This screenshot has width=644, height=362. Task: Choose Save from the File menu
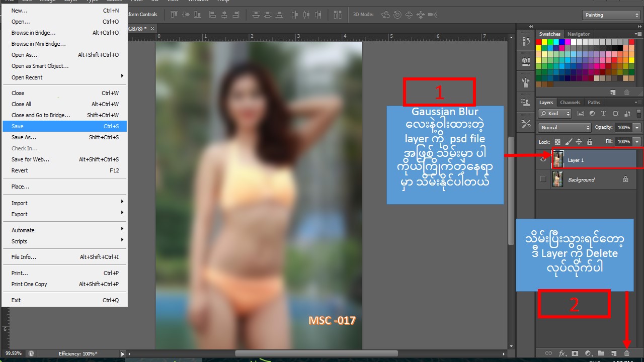click(x=64, y=126)
